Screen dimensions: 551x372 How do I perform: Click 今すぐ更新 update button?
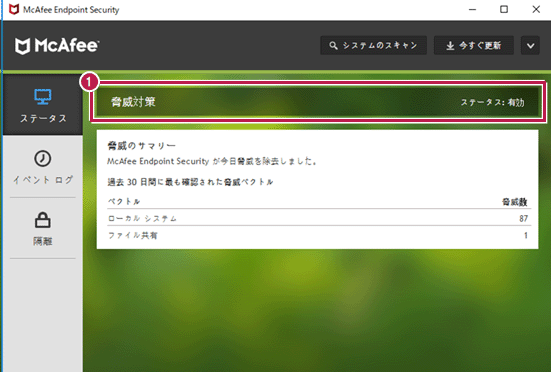(473, 45)
